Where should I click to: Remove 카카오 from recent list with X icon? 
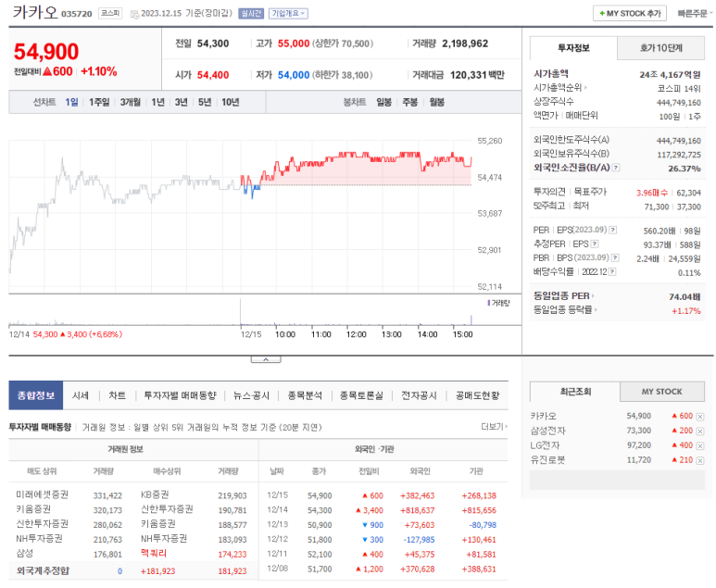click(x=700, y=417)
